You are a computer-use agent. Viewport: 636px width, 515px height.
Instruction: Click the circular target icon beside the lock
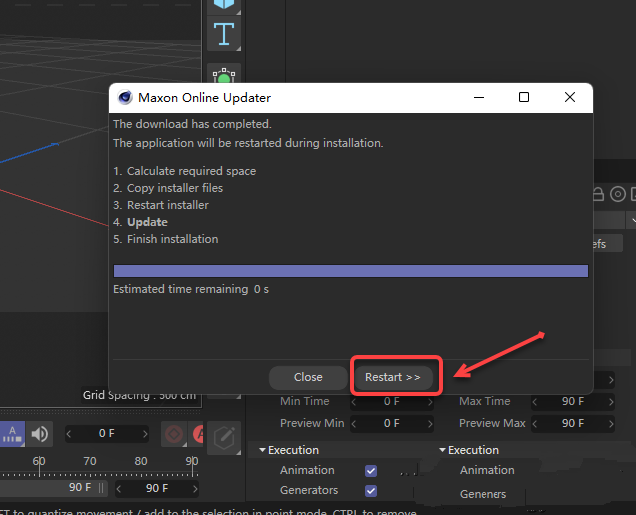618,194
